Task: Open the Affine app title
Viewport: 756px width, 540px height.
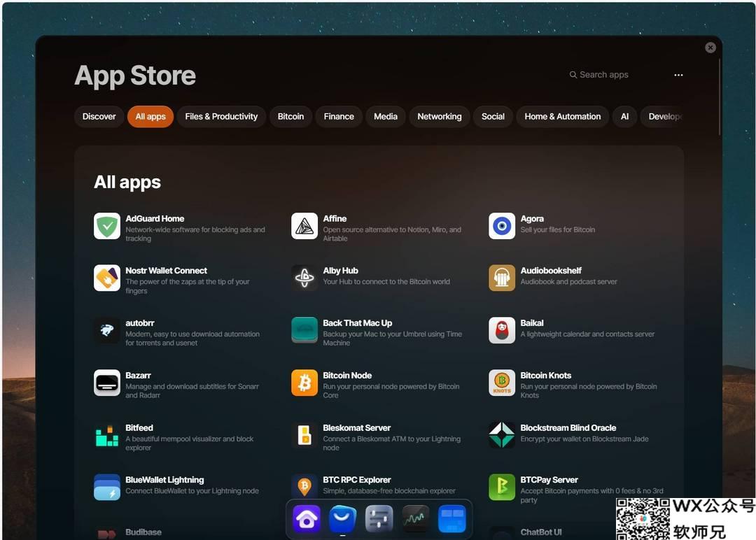Action: [335, 219]
